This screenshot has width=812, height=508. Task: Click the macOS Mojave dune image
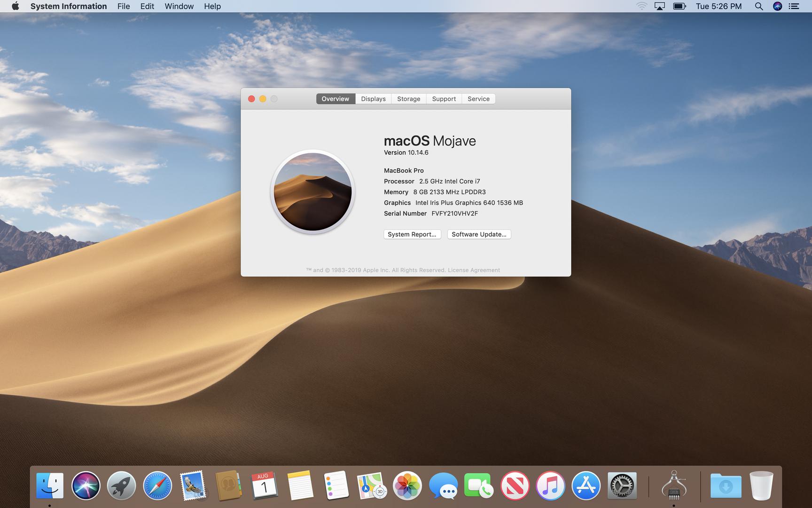click(312, 192)
